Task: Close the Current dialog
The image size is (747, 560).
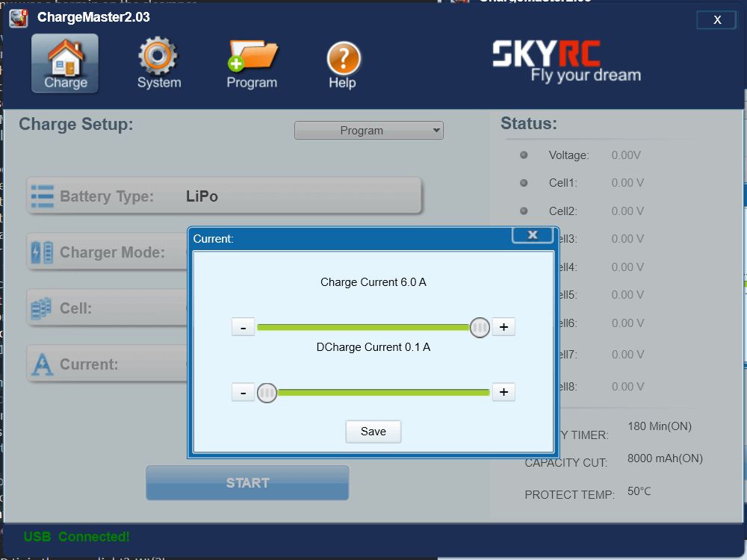Action: 533,235
